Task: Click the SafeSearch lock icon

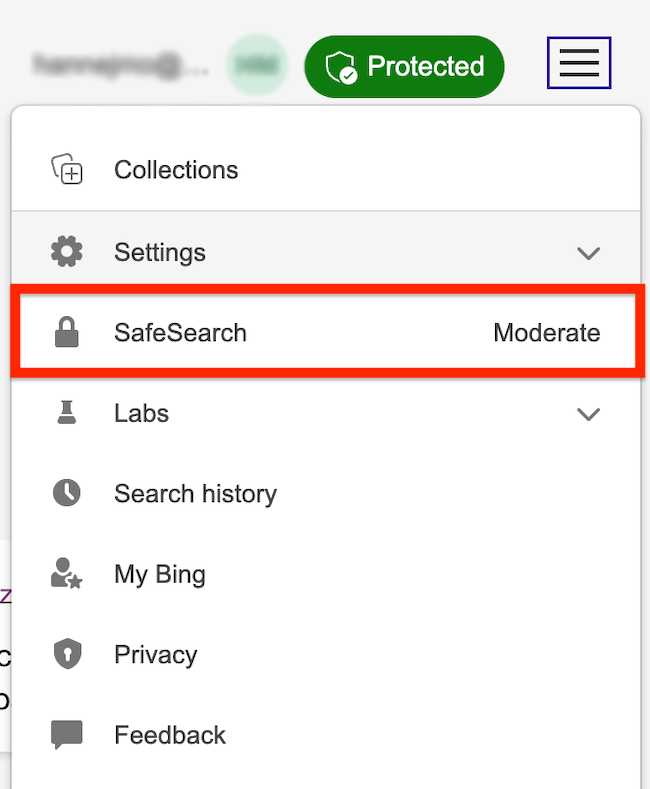Action: [x=66, y=332]
